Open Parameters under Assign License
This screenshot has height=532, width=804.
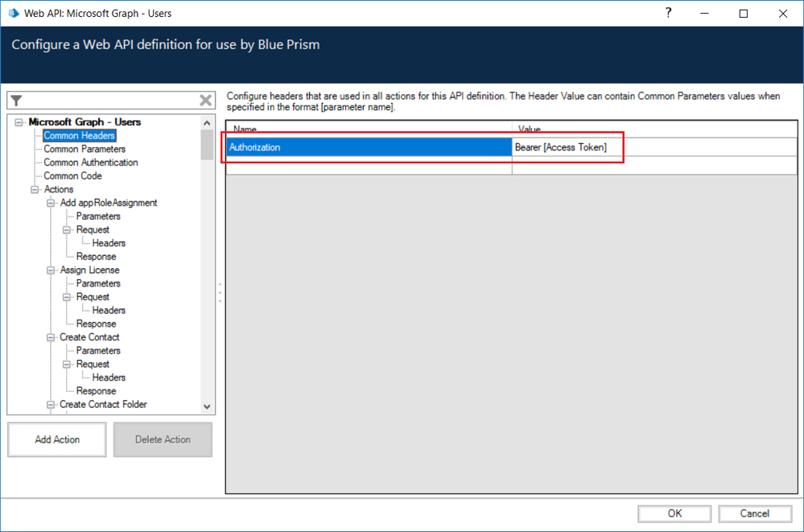click(x=98, y=283)
